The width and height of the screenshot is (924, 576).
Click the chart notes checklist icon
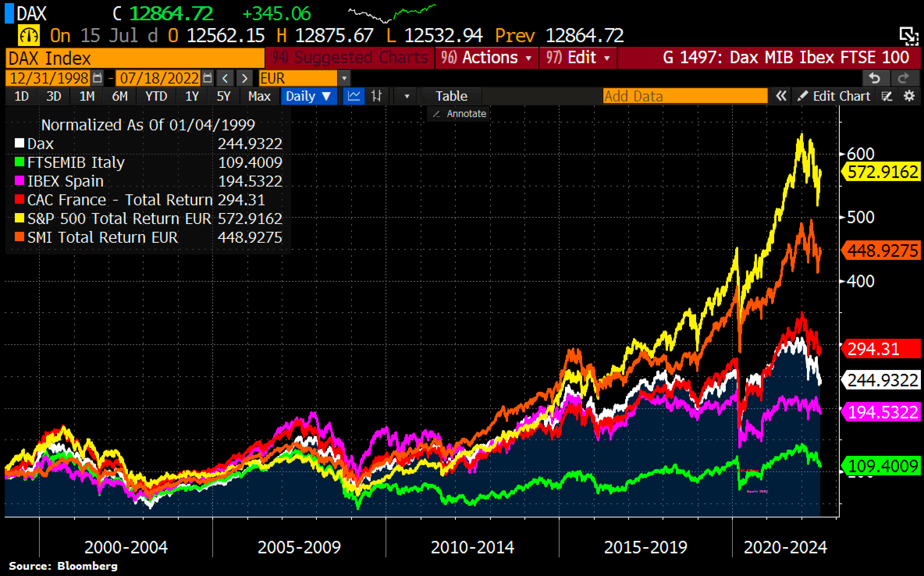887,96
